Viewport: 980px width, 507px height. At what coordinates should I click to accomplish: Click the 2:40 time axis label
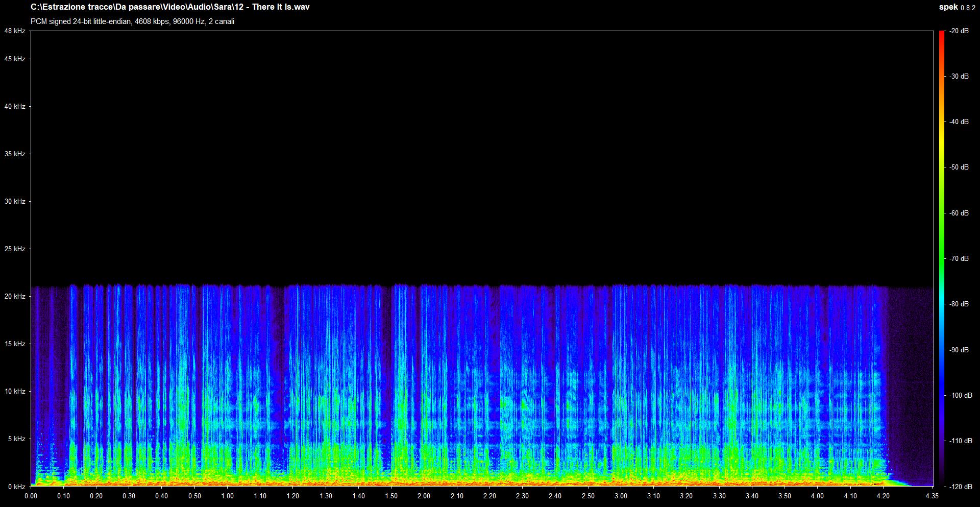[555, 496]
